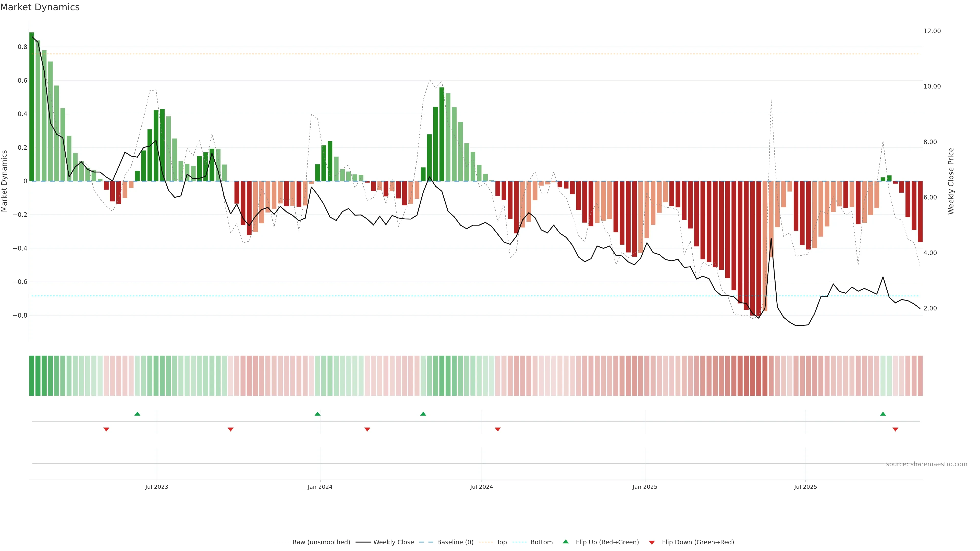Click the Market Dynamics chart title

[x=40, y=7]
